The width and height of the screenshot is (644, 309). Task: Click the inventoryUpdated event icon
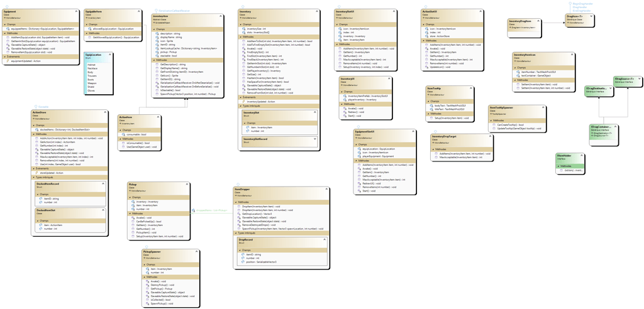tap(244, 101)
